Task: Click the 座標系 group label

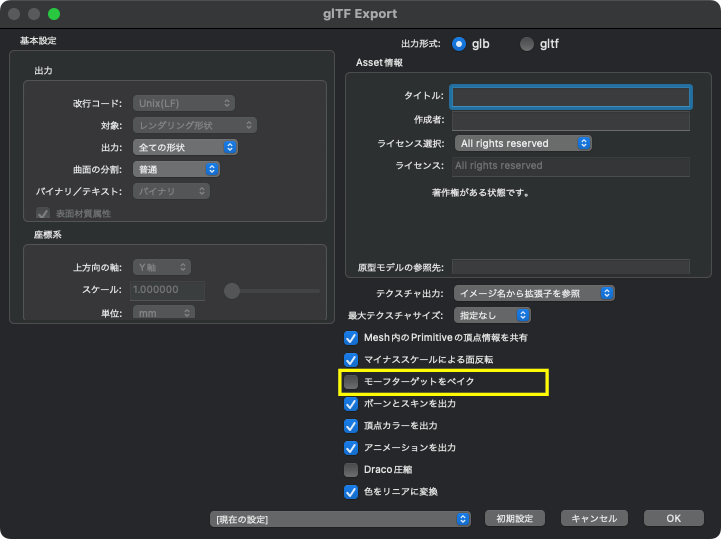Action: coord(47,235)
